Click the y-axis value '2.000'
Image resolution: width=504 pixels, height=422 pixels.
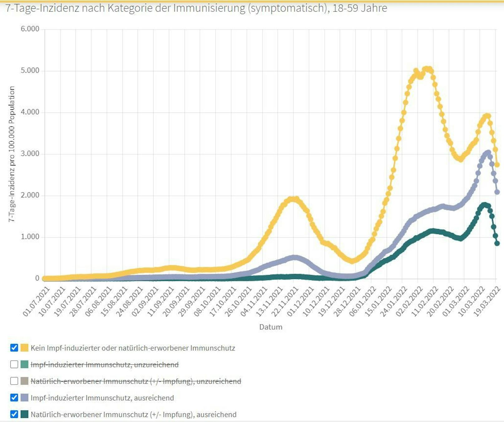[x=30, y=195]
